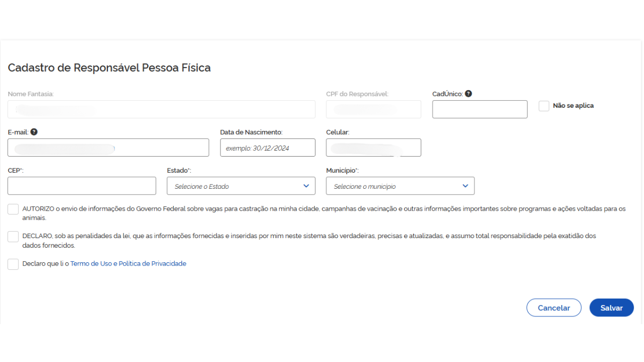The width and height of the screenshot is (644, 362).
Task: Click the E-mail input field
Action: pyautogui.click(x=108, y=147)
